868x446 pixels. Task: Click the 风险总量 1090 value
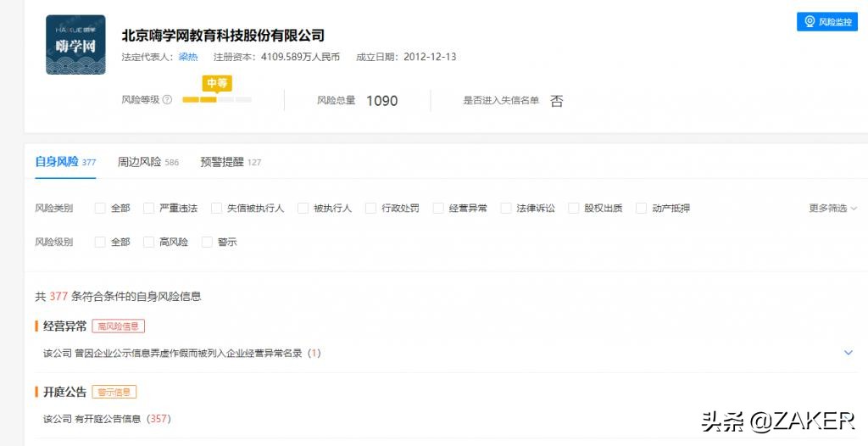(382, 101)
